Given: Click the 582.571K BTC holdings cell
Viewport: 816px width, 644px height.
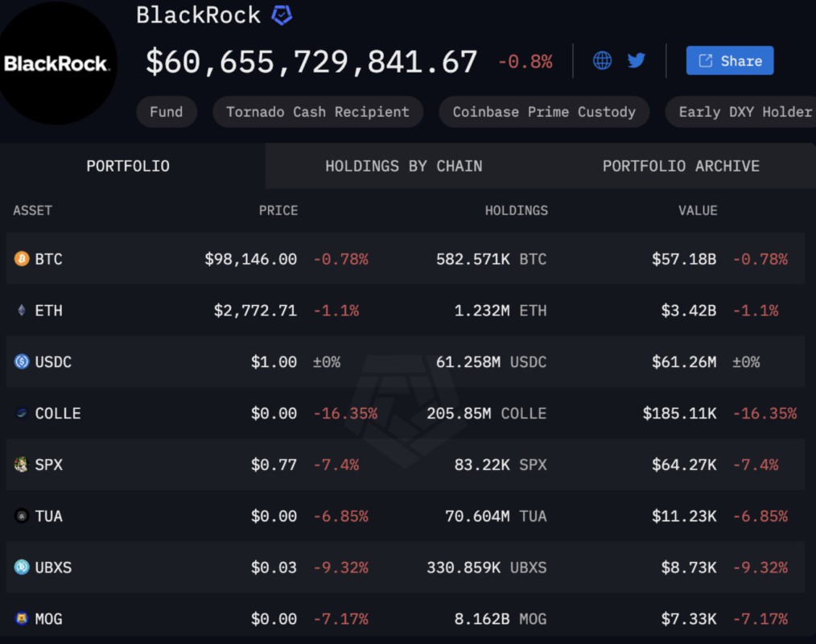Looking at the screenshot, I should 491,258.
